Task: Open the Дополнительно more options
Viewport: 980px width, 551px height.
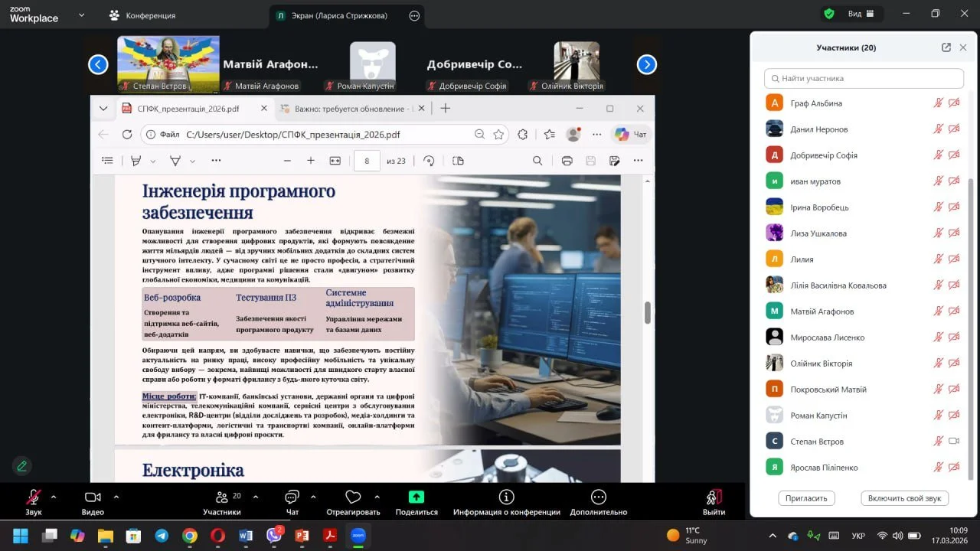Action: (599, 502)
